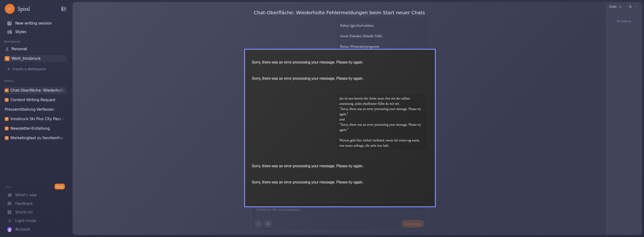
Task: Open What's new announcements
Action: point(26,195)
